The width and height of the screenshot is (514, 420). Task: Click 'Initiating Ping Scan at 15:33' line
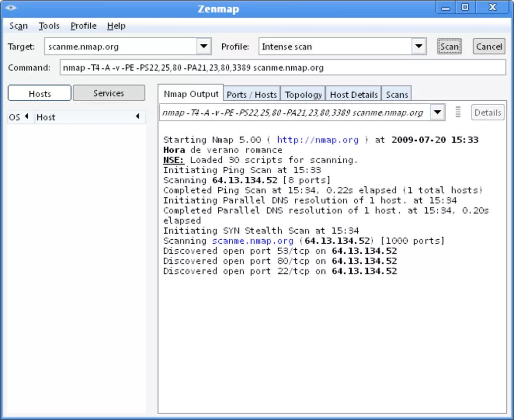[x=242, y=170]
